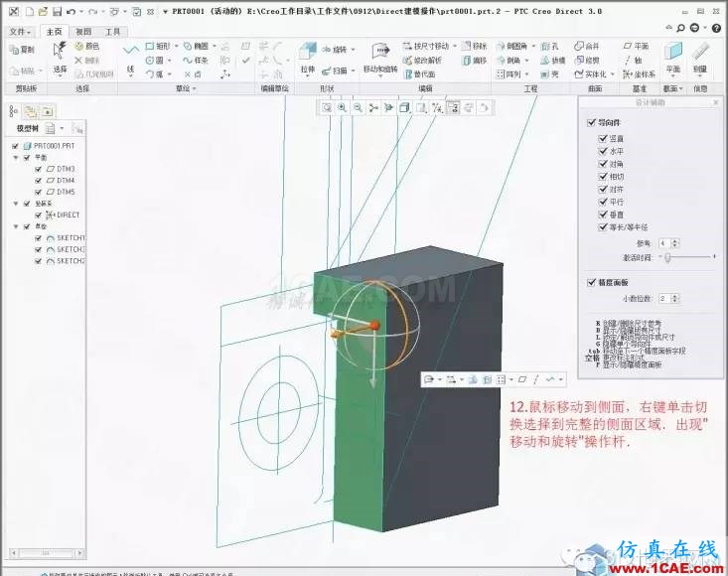The width and height of the screenshot is (728, 576).
Task: Click the zoom in icon in the view toolbar
Action: pos(343,107)
